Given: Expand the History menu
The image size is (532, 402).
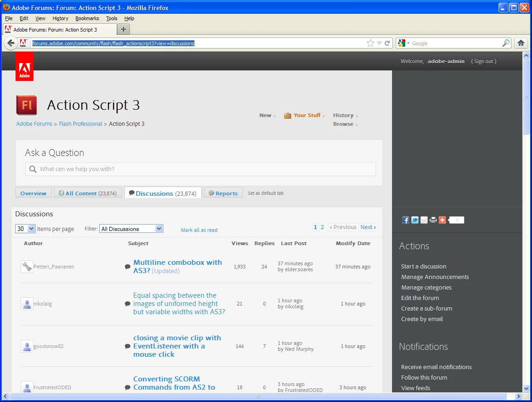Looking at the screenshot, I should click(345, 115).
